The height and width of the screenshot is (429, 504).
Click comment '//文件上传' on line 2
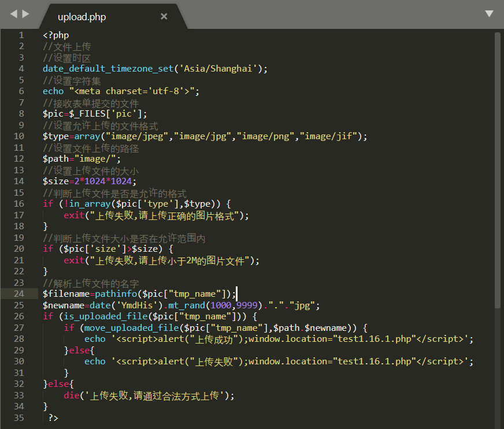point(67,47)
